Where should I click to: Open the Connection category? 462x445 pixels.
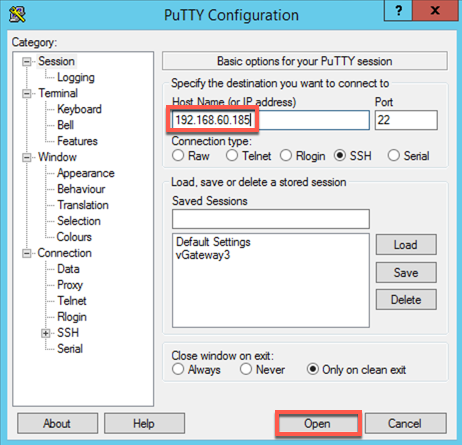point(65,253)
